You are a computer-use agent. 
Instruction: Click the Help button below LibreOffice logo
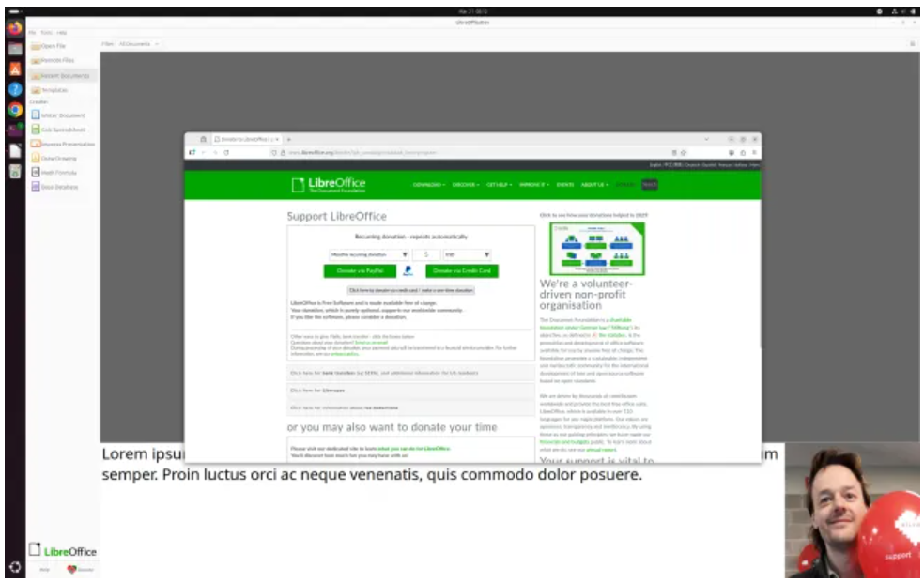(x=44, y=570)
